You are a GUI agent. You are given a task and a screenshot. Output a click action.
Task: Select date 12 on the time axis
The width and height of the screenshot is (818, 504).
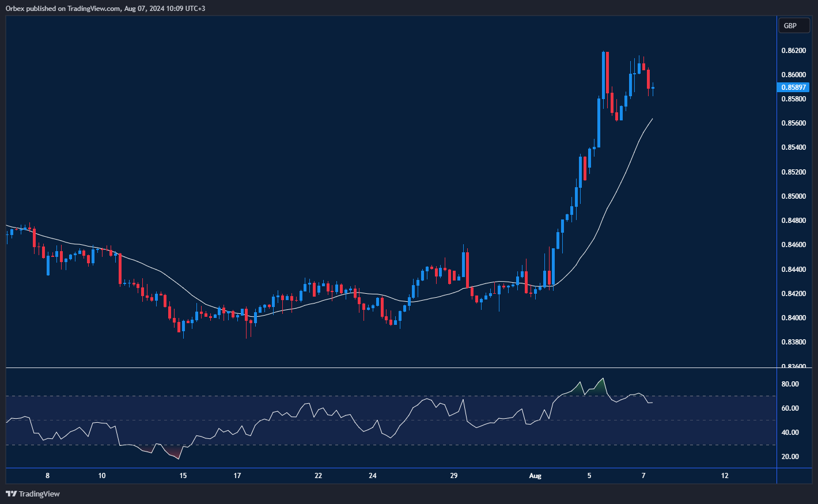[x=725, y=476]
